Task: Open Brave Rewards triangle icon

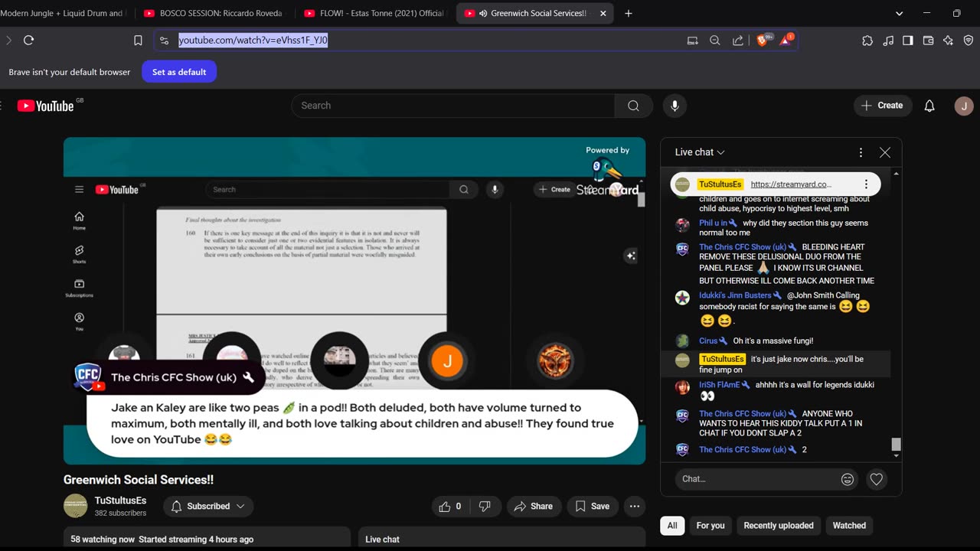Action: [x=786, y=40]
